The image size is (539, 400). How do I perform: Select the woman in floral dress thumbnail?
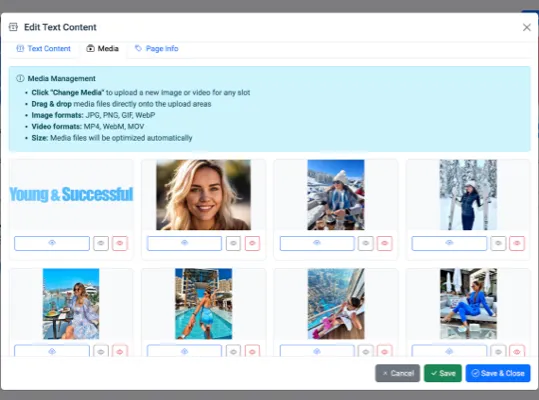(71, 304)
